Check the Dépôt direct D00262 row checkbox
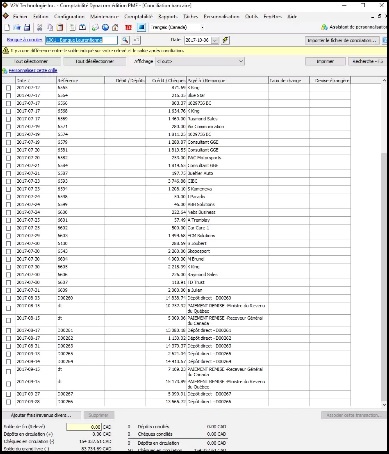This screenshot has width=389, height=454. (9, 338)
